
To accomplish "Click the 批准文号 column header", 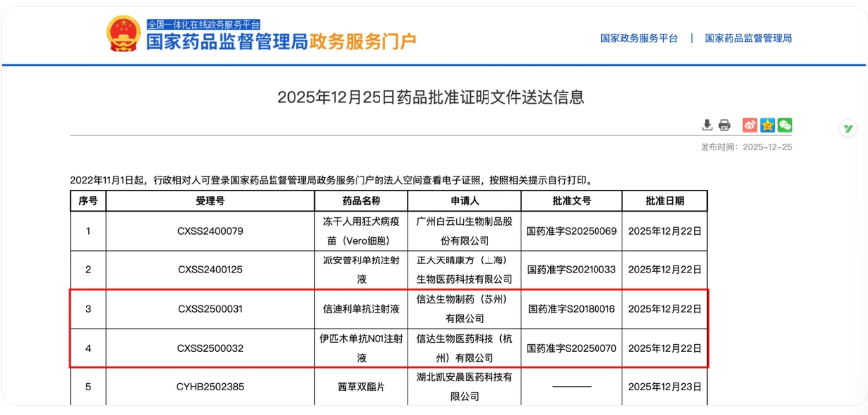I will click(x=571, y=200).
